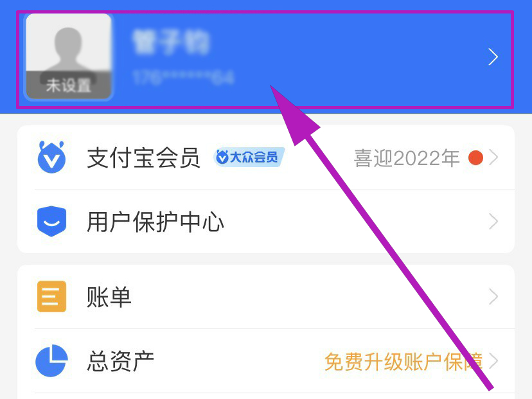Open the profile via blurred account name
The width and height of the screenshot is (532, 399).
[171, 42]
